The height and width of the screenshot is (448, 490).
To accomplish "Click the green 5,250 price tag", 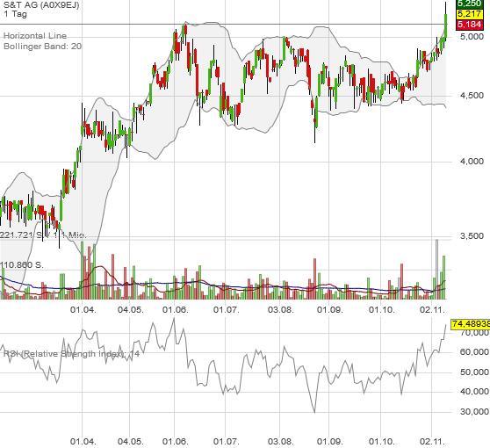I will [x=470, y=4].
